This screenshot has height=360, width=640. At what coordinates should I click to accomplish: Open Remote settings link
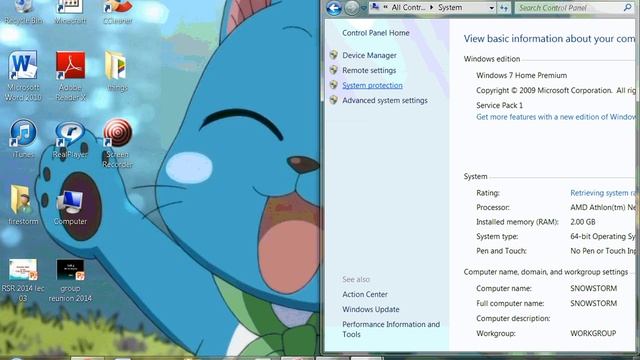click(369, 70)
